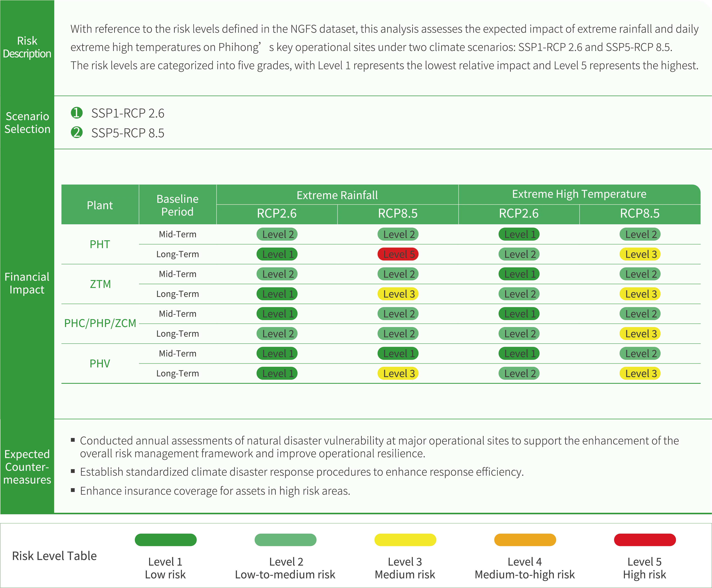The image size is (712, 588).
Task: Click the red Level 5 risk badge
Action: [x=398, y=254]
